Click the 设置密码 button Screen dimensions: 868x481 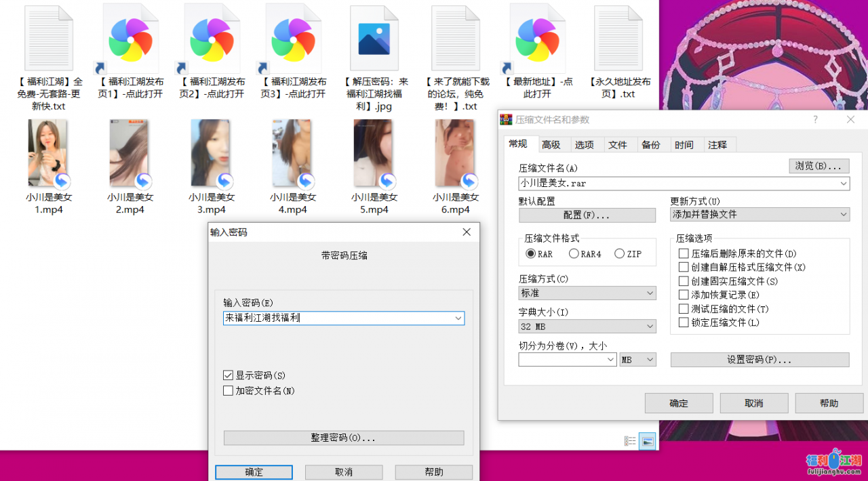759,360
